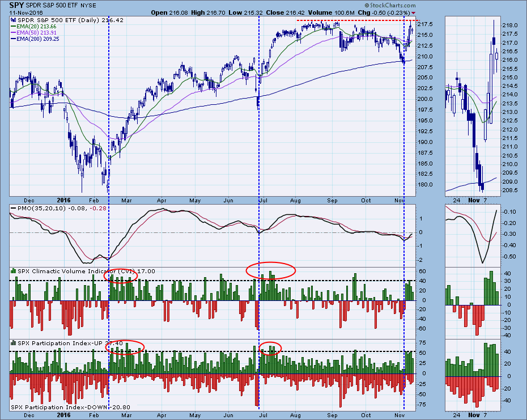Click the red down arrow beside Chg

coord(414,13)
